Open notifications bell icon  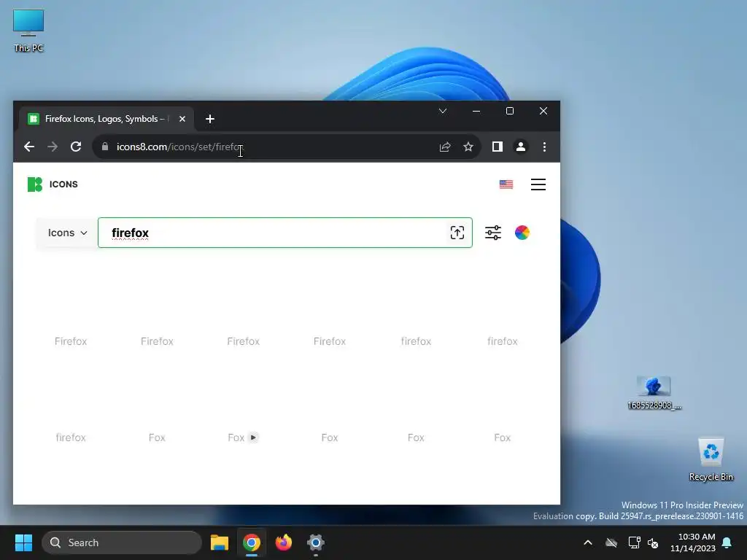pyautogui.click(x=727, y=542)
